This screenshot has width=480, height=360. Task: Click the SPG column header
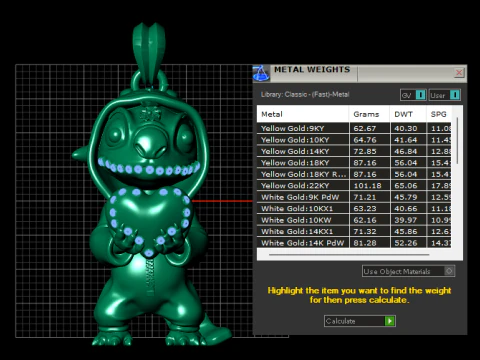[439, 114]
